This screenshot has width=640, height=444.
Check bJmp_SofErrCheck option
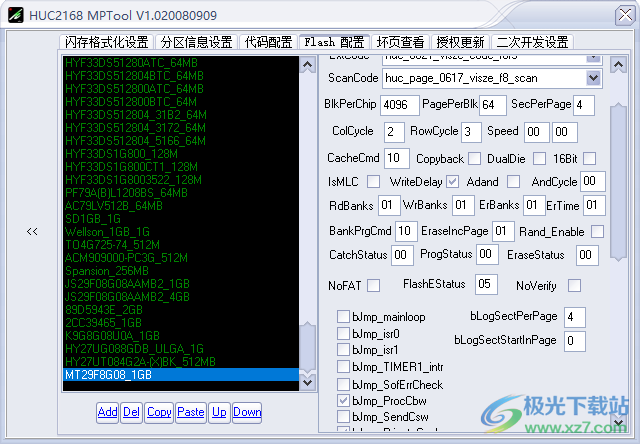pos(343,384)
